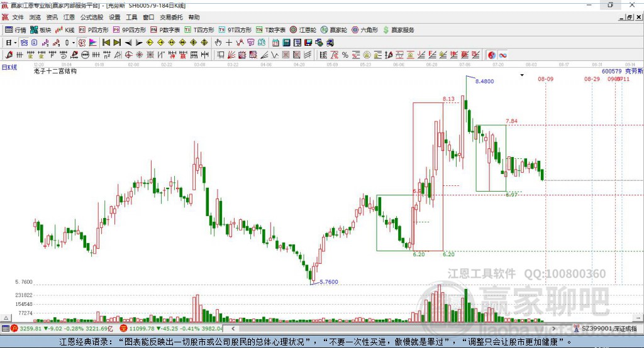644x348 pixels.
Task: Open the P数字表 number table
Action: pyautogui.click(x=165, y=30)
